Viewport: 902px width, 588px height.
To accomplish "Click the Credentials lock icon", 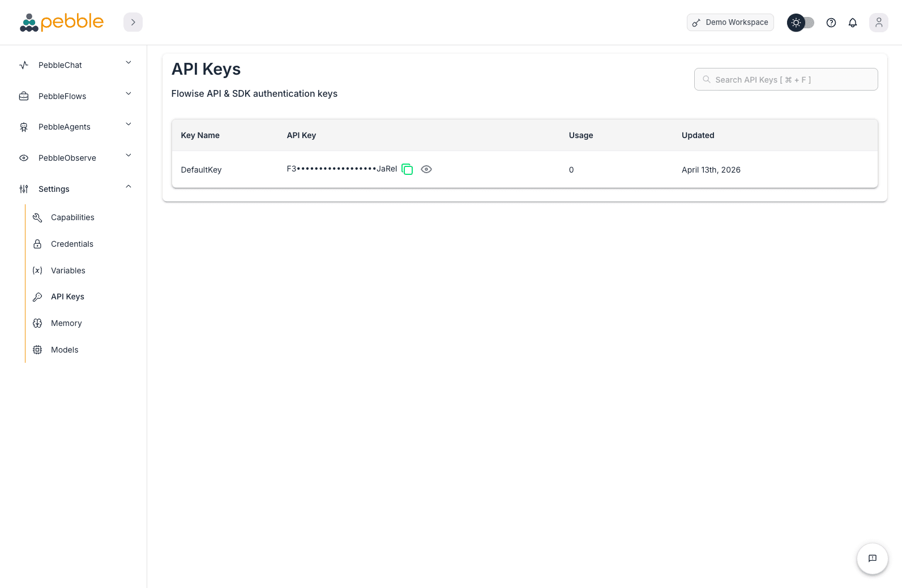I will pos(37,244).
